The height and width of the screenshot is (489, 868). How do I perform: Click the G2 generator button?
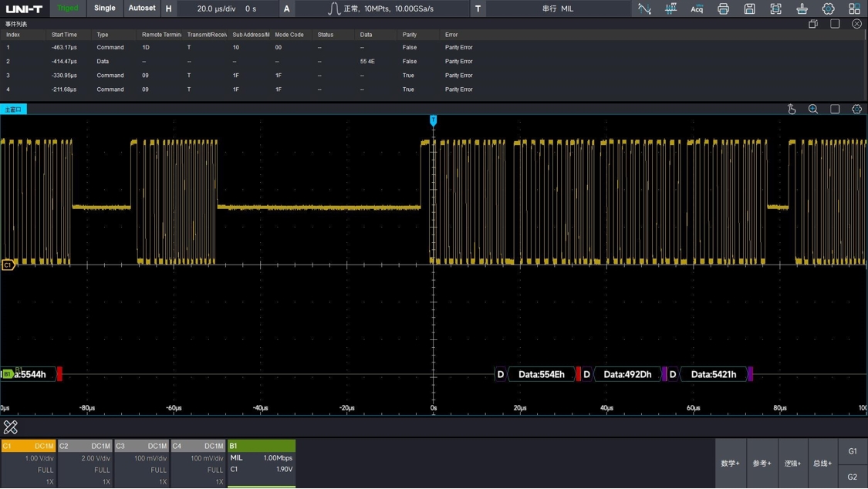[853, 477]
